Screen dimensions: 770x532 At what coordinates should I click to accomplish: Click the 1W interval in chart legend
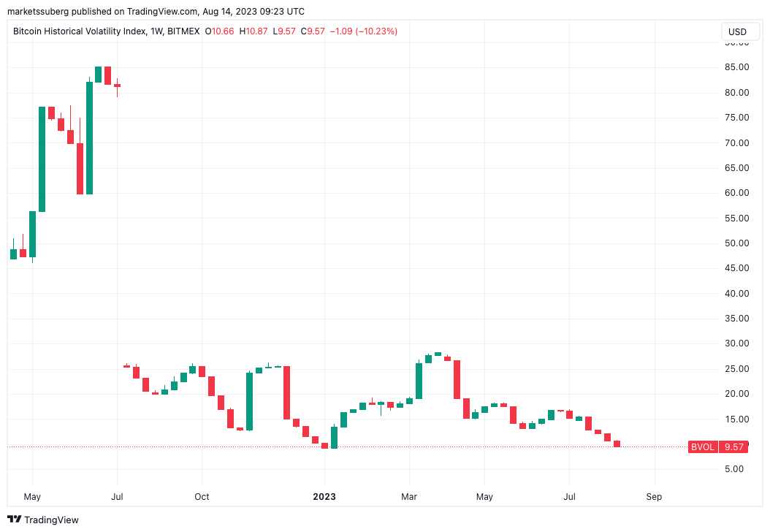pyautogui.click(x=156, y=31)
